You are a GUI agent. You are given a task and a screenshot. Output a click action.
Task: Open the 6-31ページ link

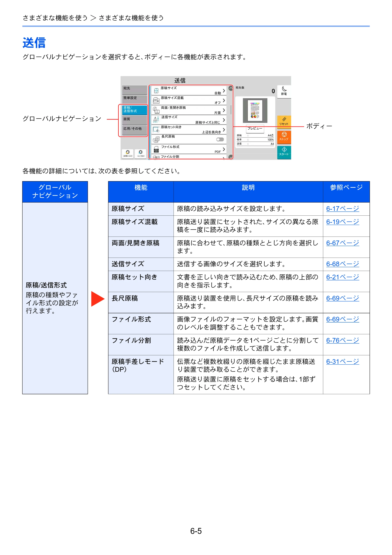click(x=342, y=362)
